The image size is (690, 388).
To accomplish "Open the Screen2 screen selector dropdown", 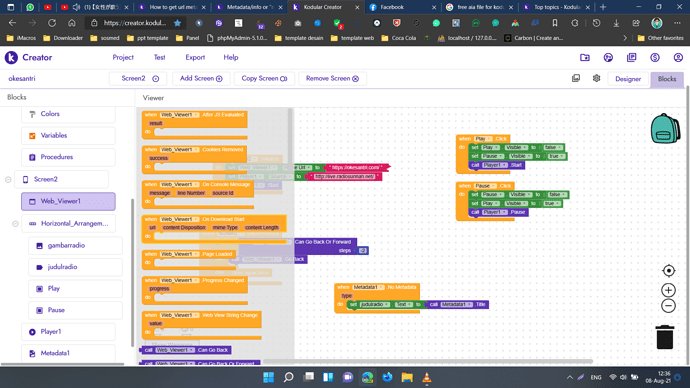I will [x=140, y=78].
